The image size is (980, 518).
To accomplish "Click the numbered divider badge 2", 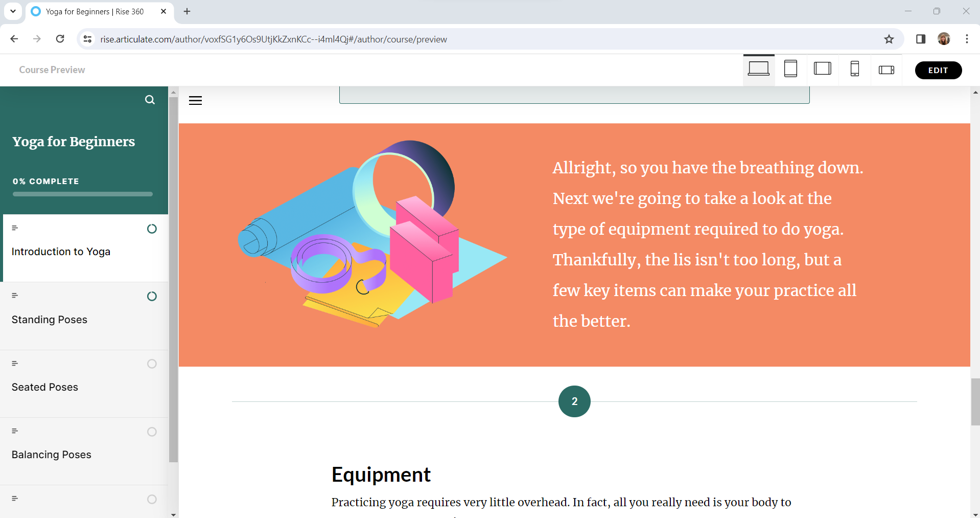I will coord(574,401).
